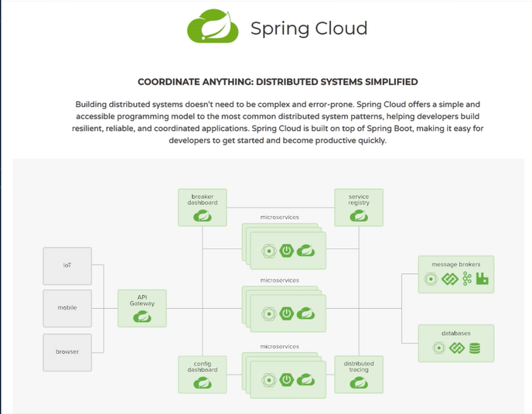532x414 pixels.
Task: Select the IoT client box
Action: (67, 265)
